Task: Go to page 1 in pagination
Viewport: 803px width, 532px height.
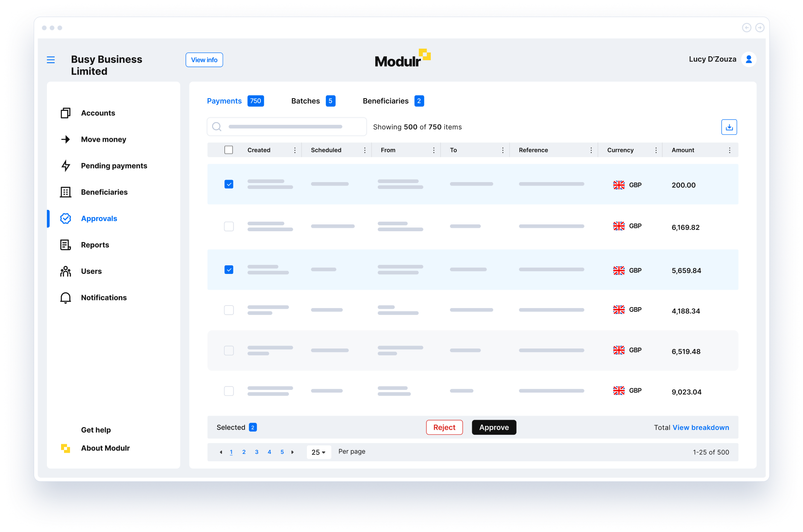Action: click(x=231, y=452)
